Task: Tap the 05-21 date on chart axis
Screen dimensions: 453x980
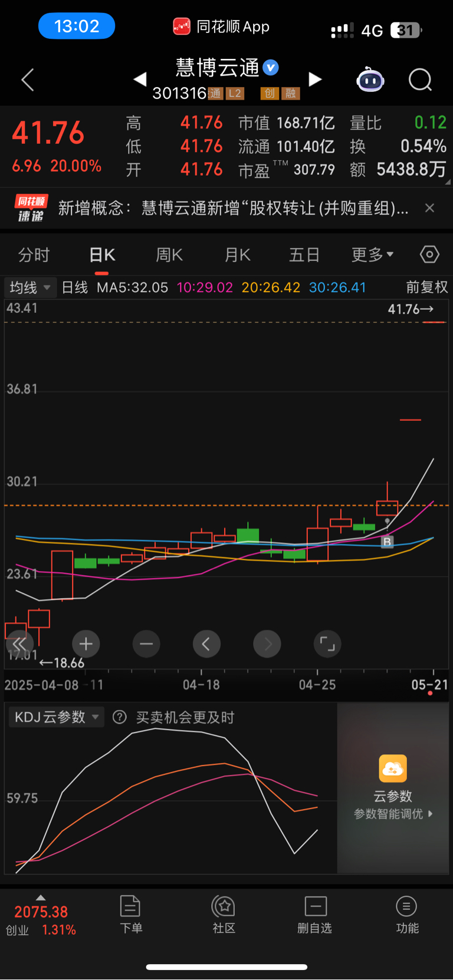Action: tap(429, 685)
